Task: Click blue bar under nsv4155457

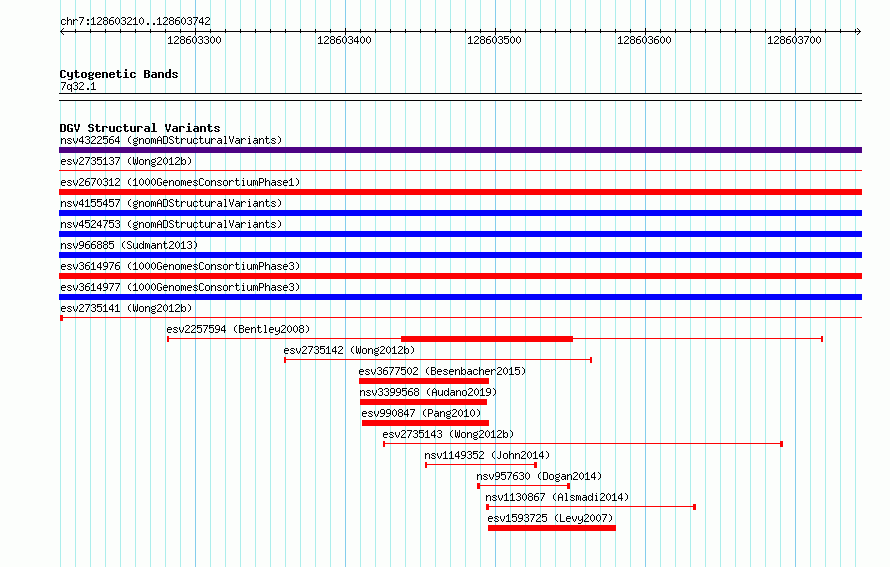Action: tap(460, 213)
